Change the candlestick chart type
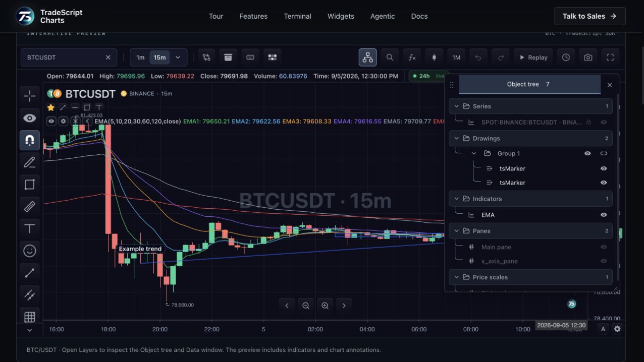This screenshot has width=644, height=362. coord(434,57)
